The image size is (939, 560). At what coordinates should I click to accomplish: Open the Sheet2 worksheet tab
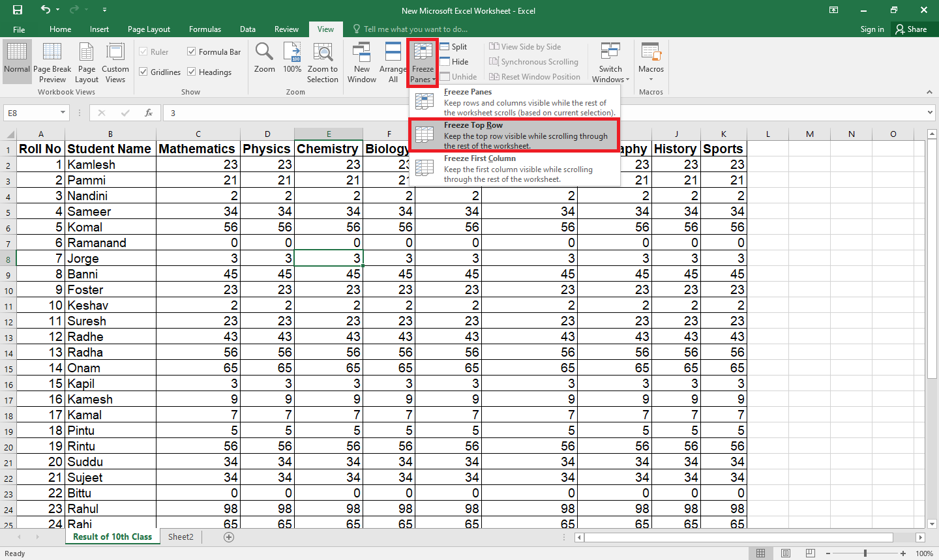tap(180, 537)
